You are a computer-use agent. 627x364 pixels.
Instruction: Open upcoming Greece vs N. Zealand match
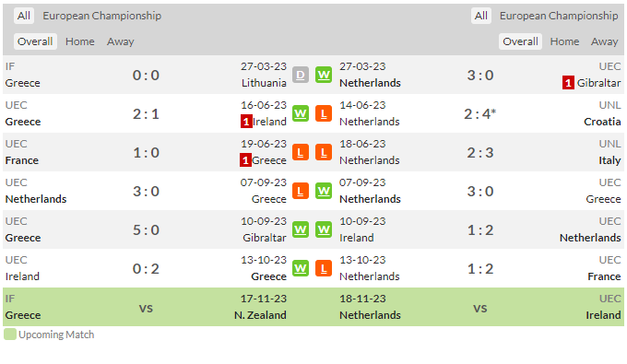tap(146, 307)
